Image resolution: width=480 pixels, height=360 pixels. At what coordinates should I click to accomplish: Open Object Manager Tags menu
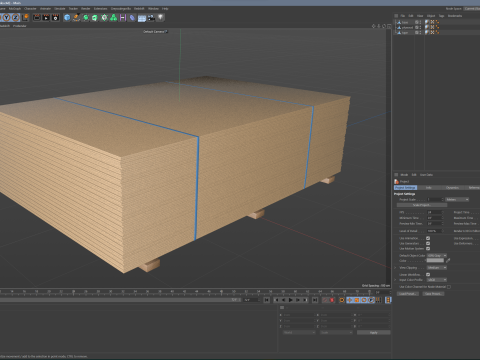click(x=441, y=16)
